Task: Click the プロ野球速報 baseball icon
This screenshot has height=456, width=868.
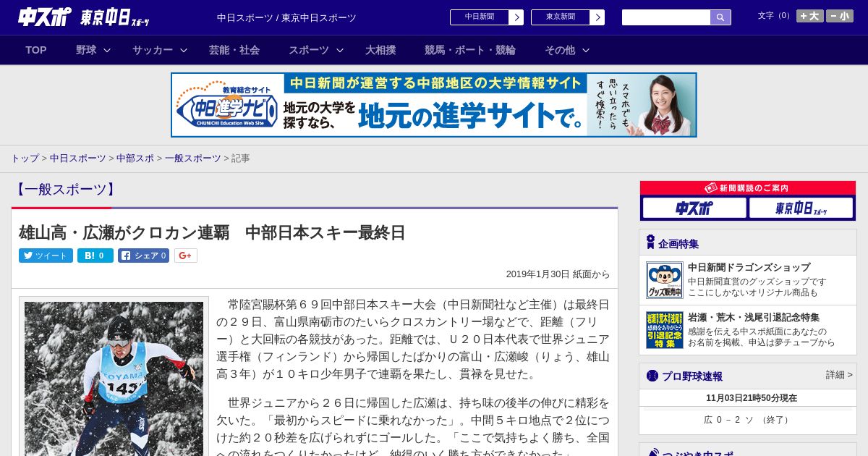Action: (652, 376)
